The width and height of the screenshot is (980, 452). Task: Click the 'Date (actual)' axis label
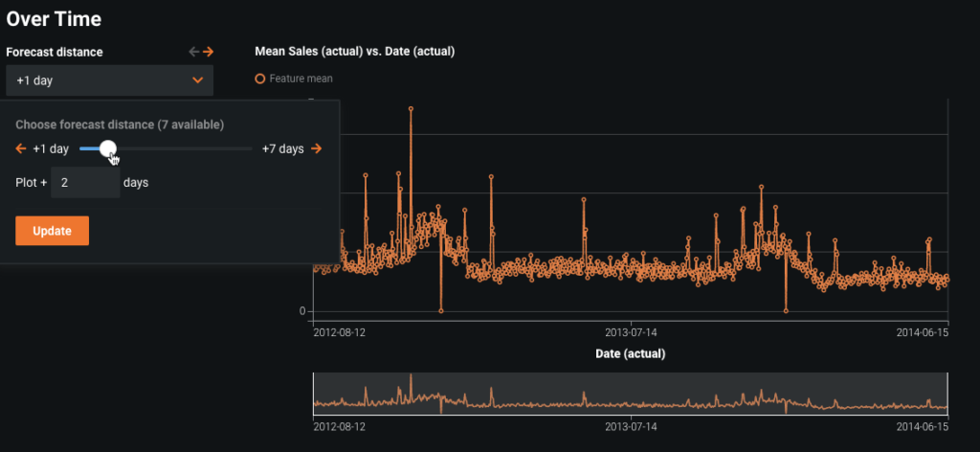[631, 354]
